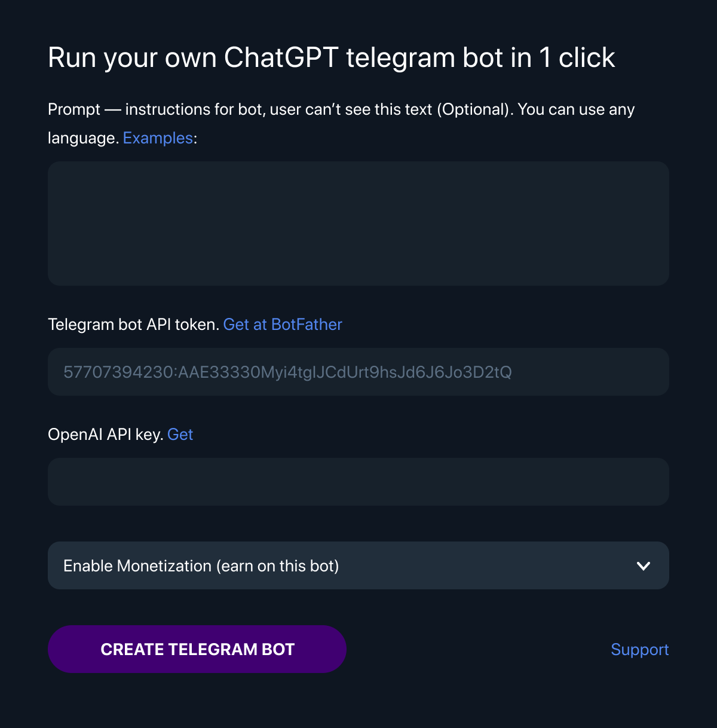Click the placeholder token text starting with 57707394230
The width and height of the screenshot is (717, 728).
click(x=287, y=372)
